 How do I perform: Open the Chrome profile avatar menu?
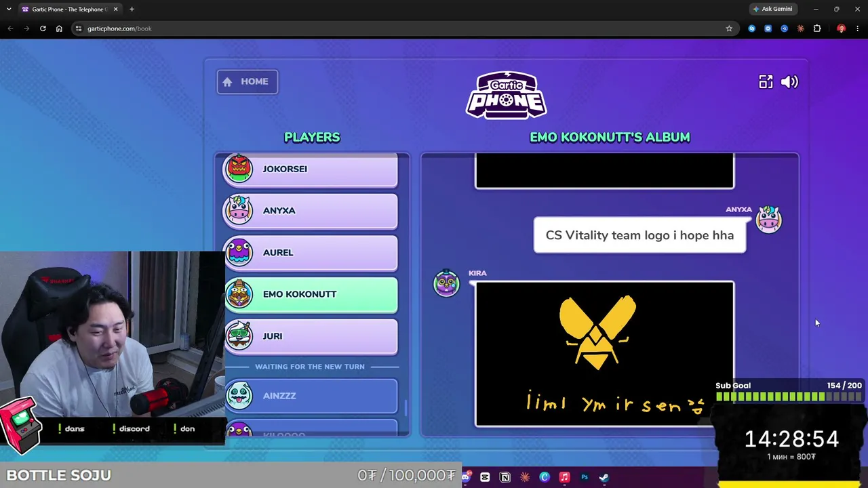pyautogui.click(x=841, y=28)
